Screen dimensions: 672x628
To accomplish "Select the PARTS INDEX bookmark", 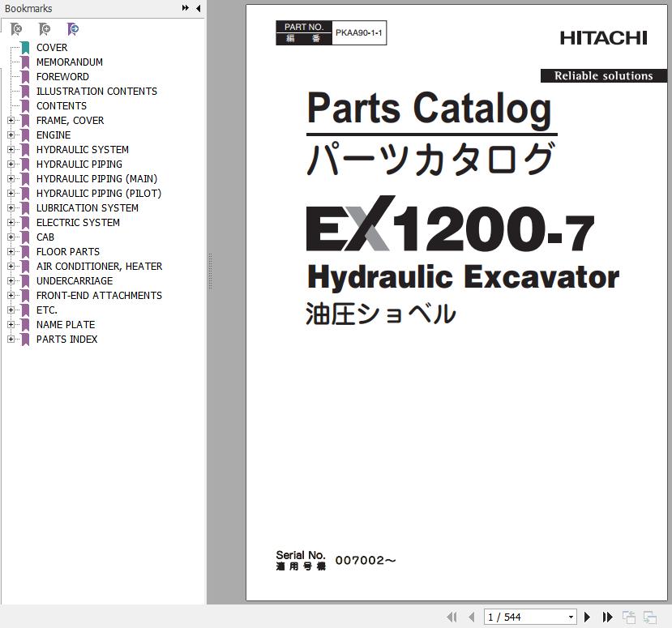I will [x=66, y=339].
